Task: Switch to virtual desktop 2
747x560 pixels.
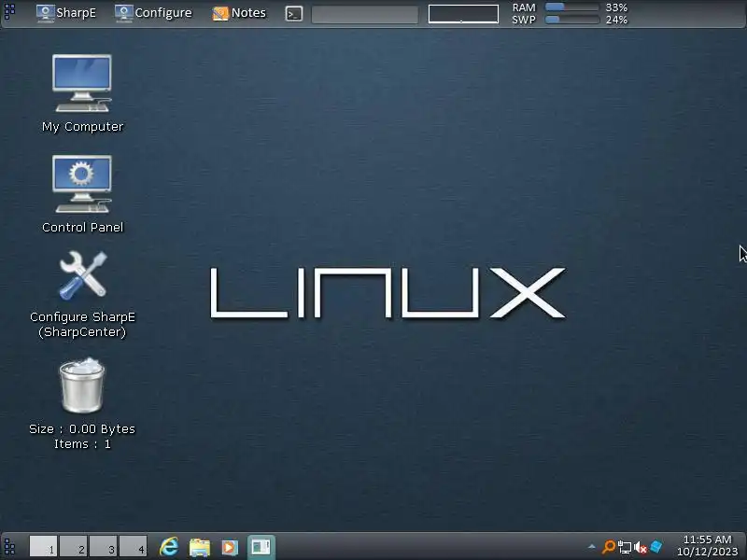Action: point(74,546)
